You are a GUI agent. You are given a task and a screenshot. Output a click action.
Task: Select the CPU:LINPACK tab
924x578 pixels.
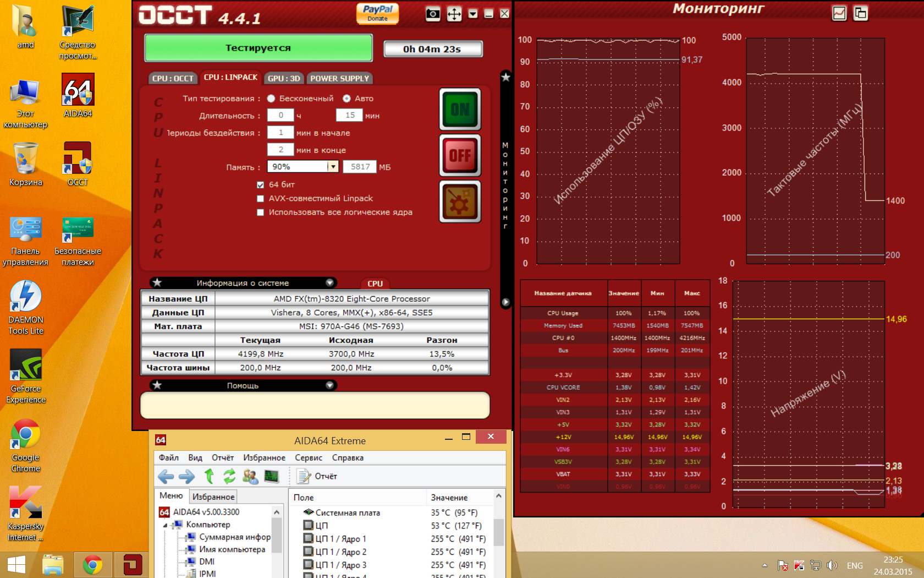(x=230, y=77)
